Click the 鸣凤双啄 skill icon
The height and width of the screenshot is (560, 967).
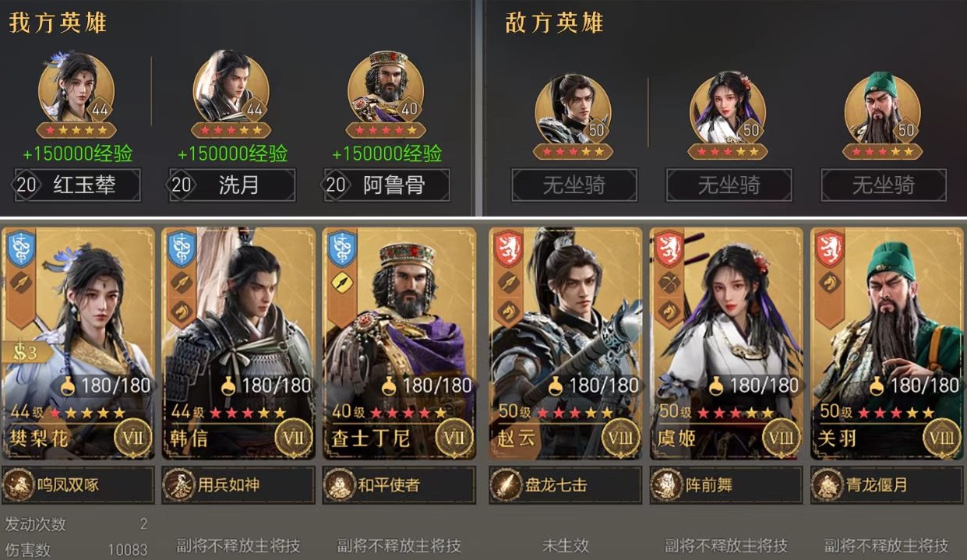tap(19, 485)
